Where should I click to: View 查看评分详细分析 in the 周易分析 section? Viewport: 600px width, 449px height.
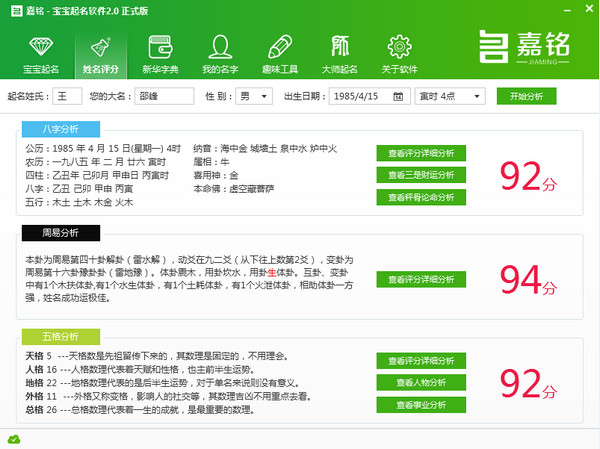(x=421, y=279)
